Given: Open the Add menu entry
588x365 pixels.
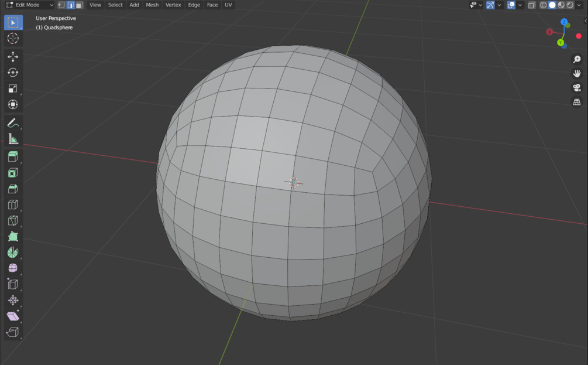Looking at the screenshot, I should point(134,5).
